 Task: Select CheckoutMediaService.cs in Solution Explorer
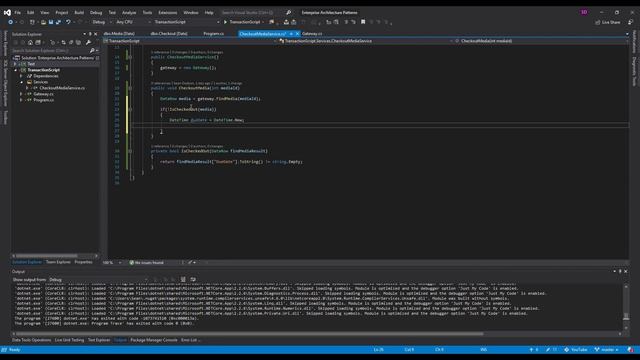(x=62, y=88)
